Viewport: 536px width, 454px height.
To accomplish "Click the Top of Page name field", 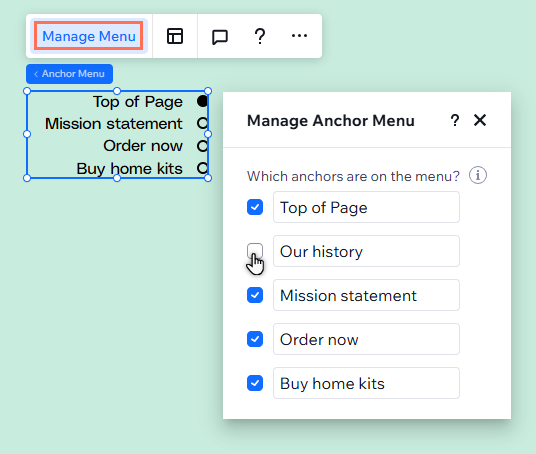I will click(x=366, y=207).
